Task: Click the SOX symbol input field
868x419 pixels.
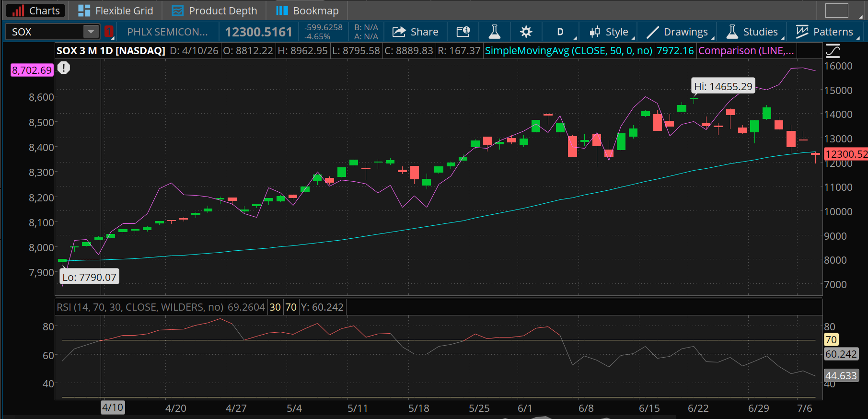Action: [44, 32]
